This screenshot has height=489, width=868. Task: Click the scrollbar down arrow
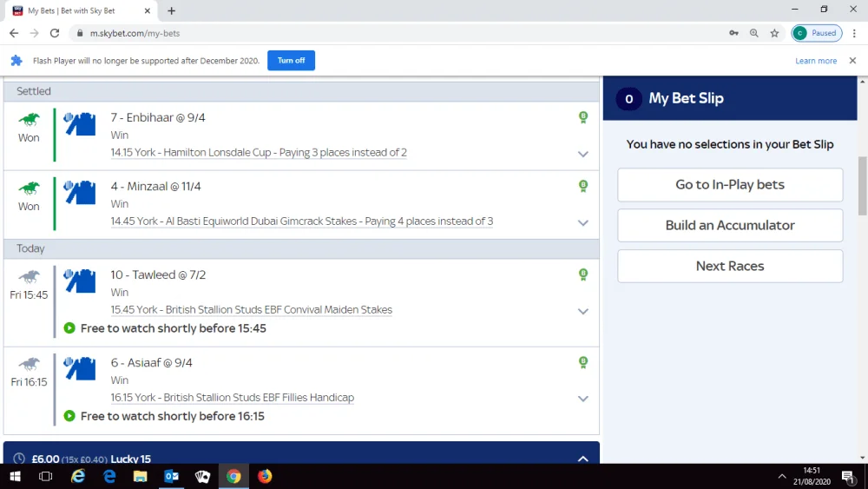pos(863,458)
